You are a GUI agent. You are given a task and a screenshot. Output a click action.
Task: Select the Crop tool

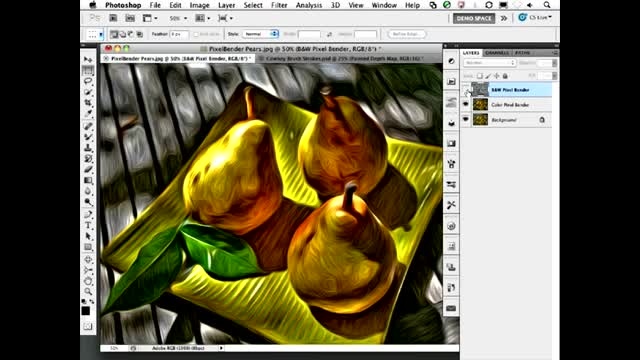[88, 102]
